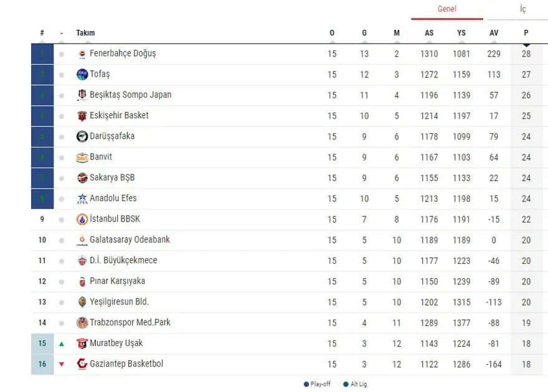The height and width of the screenshot is (392, 548).
Task: Switch to the Genel tab
Action: click(x=446, y=9)
